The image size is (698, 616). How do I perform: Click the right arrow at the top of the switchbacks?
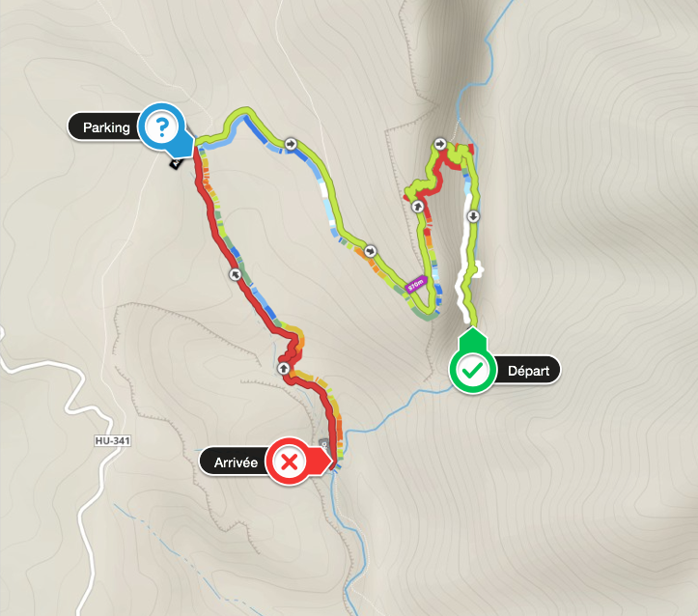click(x=440, y=144)
